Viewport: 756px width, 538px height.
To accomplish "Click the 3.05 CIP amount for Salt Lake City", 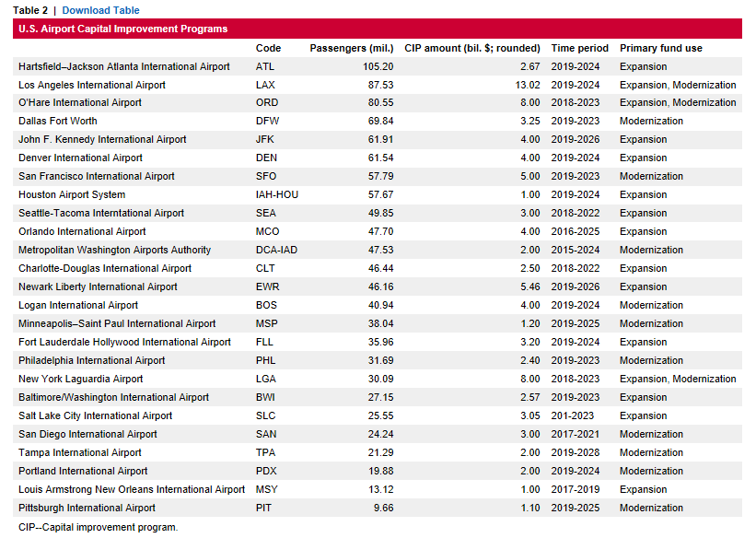I will pos(530,415).
